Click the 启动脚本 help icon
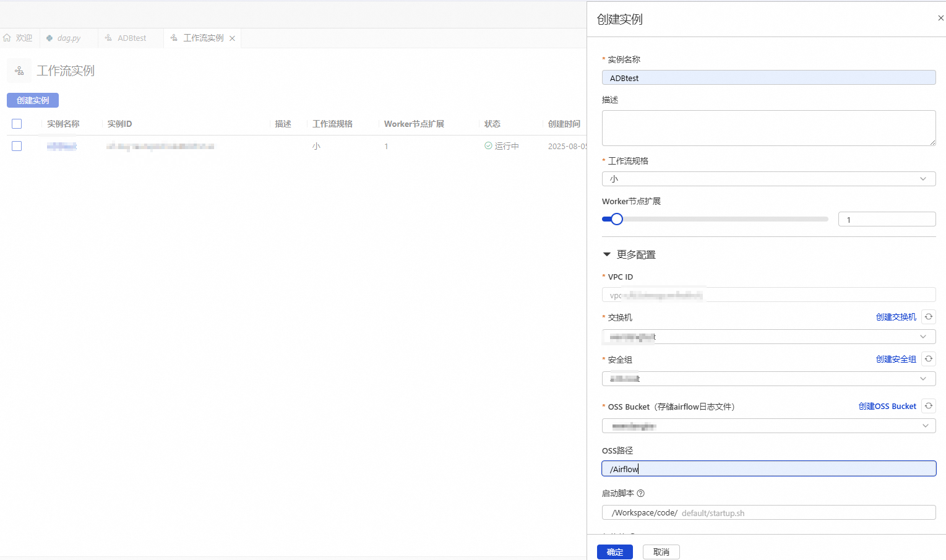Screen dimensions: 946x560 [640, 493]
